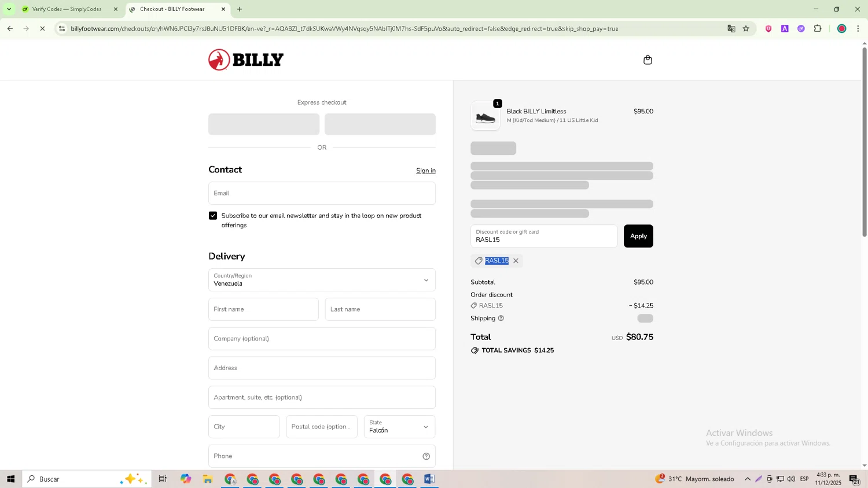The width and height of the screenshot is (868, 488).
Task: Open the weather widget showing 31°C
Action: click(694, 479)
